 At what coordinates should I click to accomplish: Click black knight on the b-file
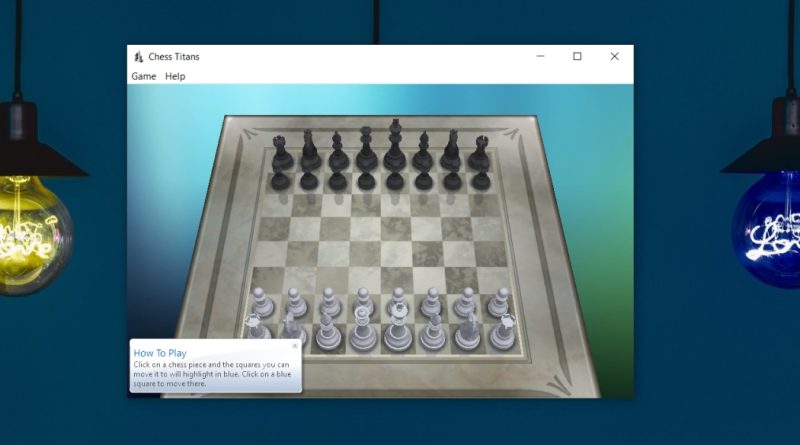click(x=310, y=150)
